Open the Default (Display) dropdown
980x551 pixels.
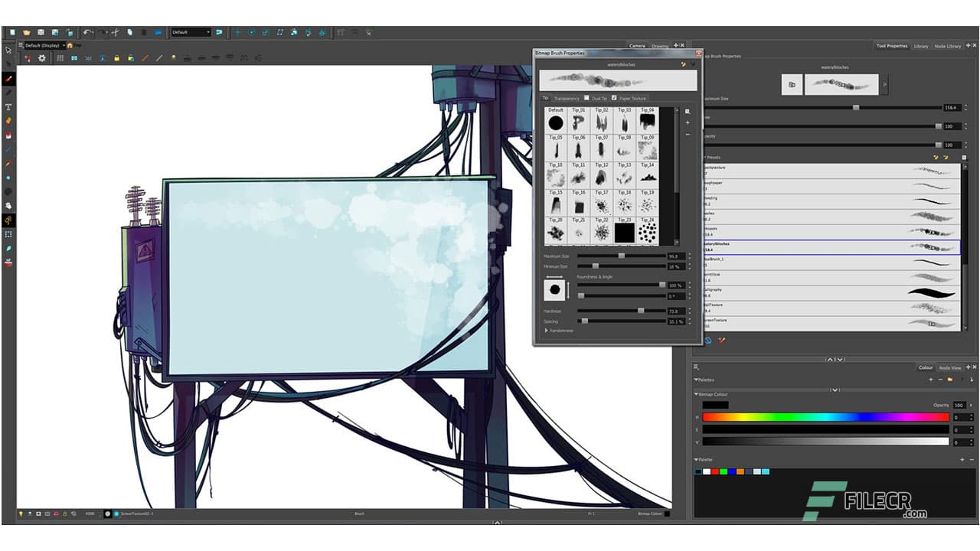coord(44,45)
